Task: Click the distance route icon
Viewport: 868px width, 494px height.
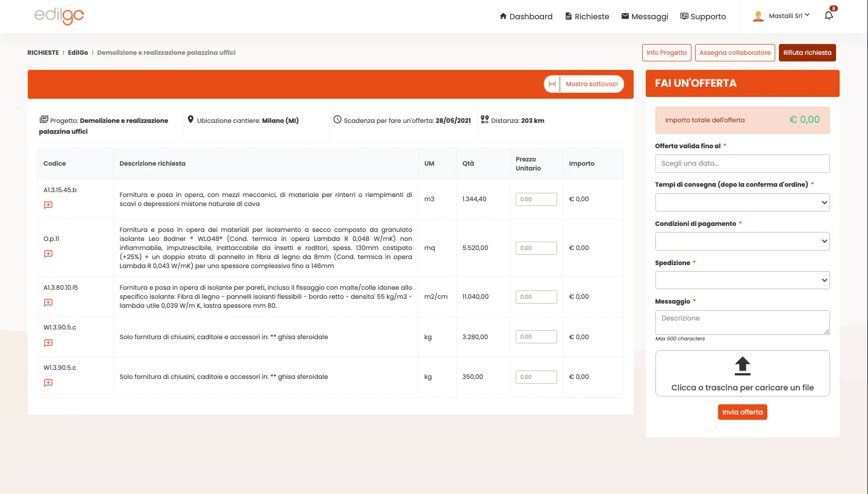Action: tap(485, 119)
